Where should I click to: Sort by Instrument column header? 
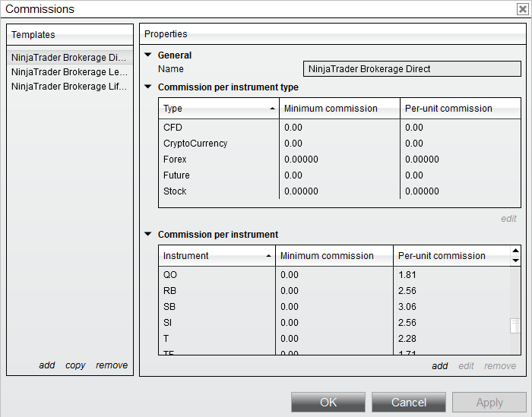217,256
